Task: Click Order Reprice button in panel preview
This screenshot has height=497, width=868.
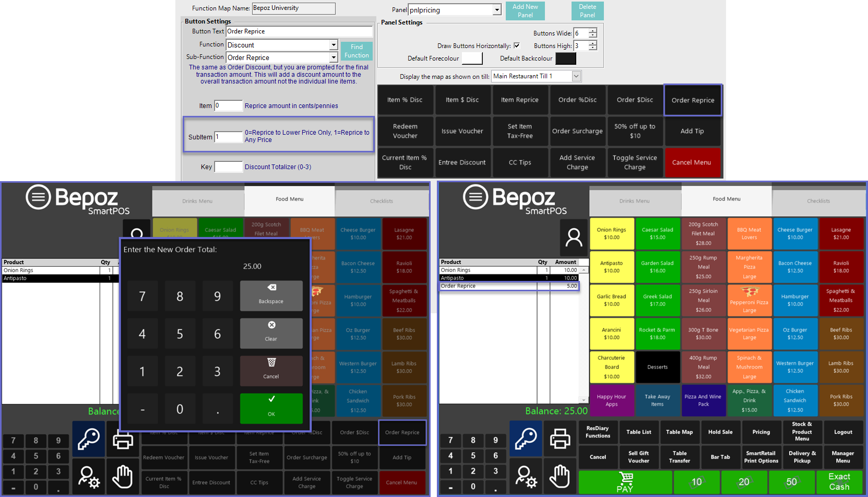Action: [x=693, y=100]
